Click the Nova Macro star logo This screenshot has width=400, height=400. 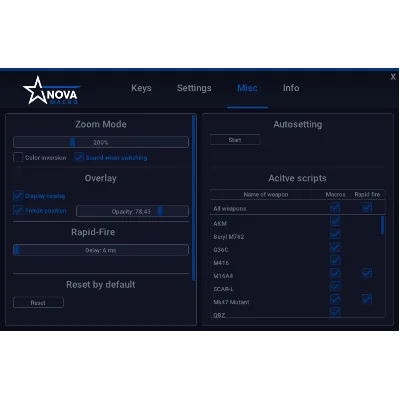[x=51, y=91]
